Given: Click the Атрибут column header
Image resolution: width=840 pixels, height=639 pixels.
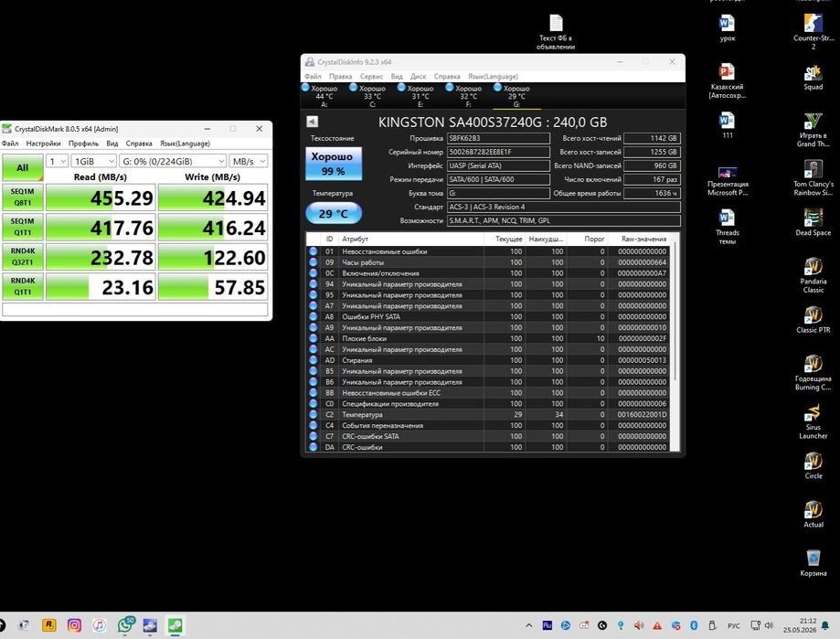Looking at the screenshot, I should tap(411, 239).
